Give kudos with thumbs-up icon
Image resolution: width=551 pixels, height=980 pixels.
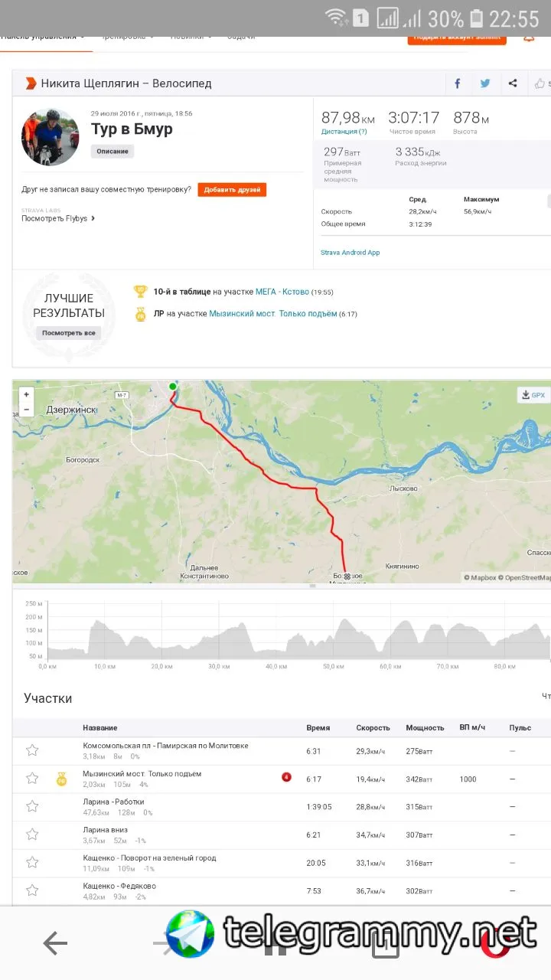tap(540, 83)
